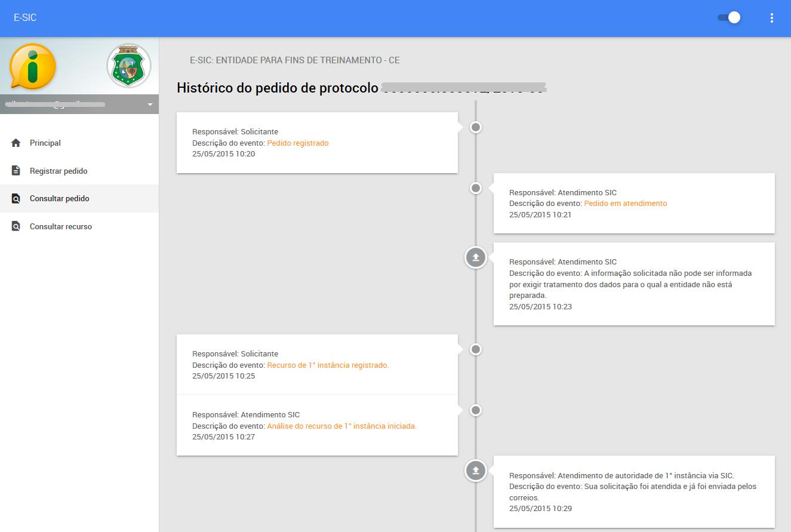Click the 25/05/2015 10:21 timestamp
Image resolution: width=791 pixels, height=532 pixels.
(x=540, y=215)
